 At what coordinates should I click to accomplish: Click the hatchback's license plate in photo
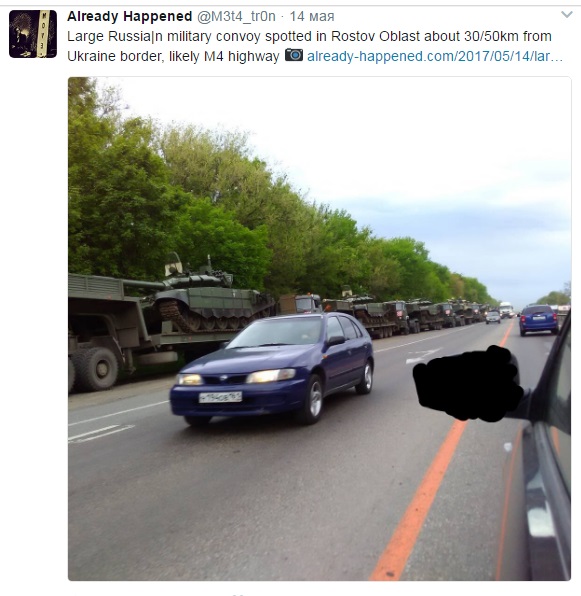[x=220, y=397]
